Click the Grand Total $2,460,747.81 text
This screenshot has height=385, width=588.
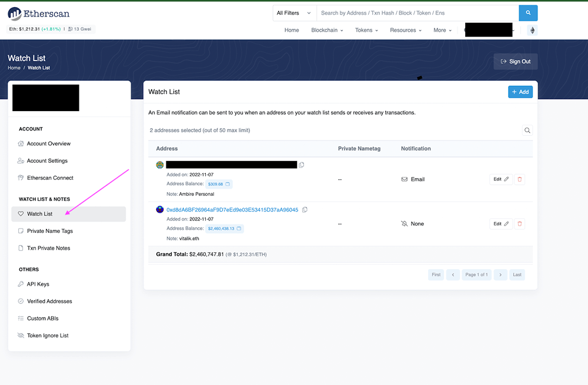click(x=190, y=254)
